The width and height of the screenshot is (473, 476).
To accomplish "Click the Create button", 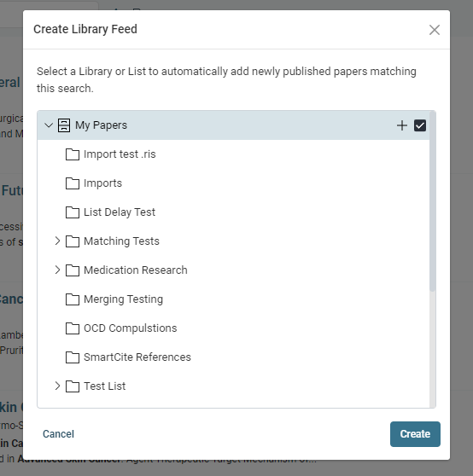I will point(415,434).
